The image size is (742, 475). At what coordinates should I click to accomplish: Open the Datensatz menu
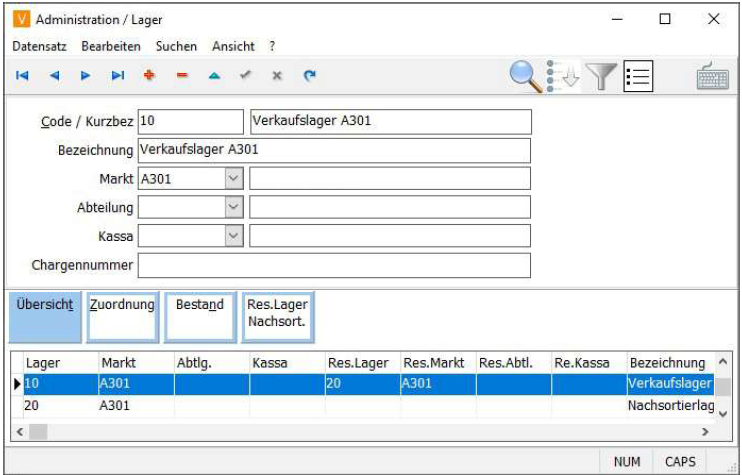pos(41,46)
